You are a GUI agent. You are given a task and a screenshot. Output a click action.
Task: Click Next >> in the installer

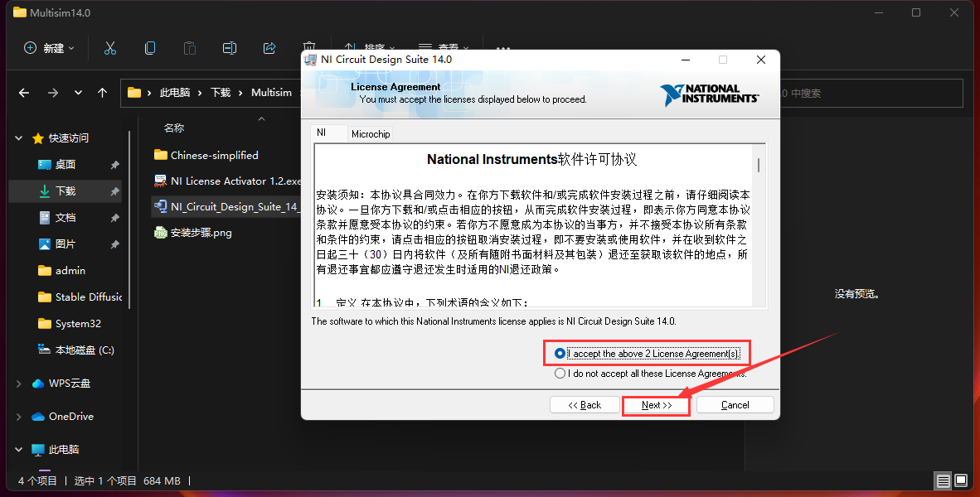tap(657, 405)
